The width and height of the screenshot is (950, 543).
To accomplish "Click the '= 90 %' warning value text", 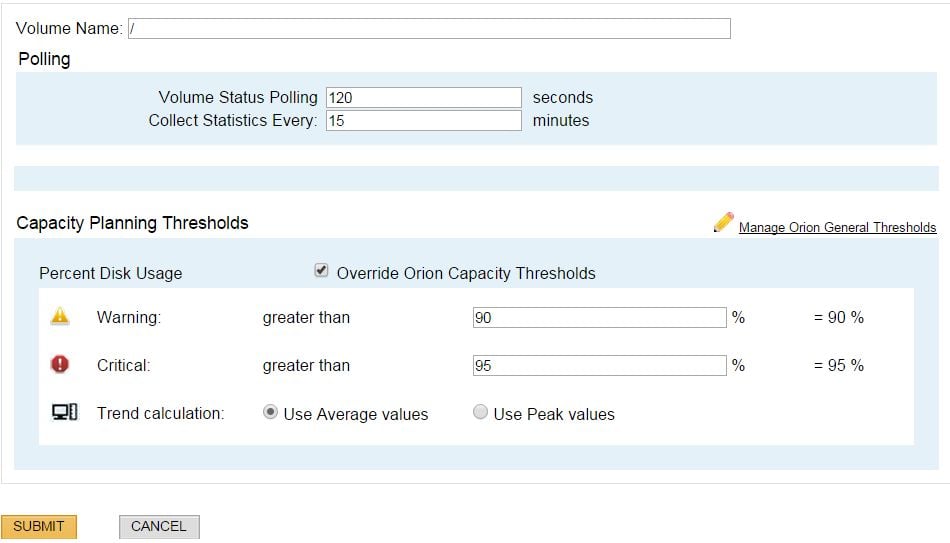I will 839,318.
